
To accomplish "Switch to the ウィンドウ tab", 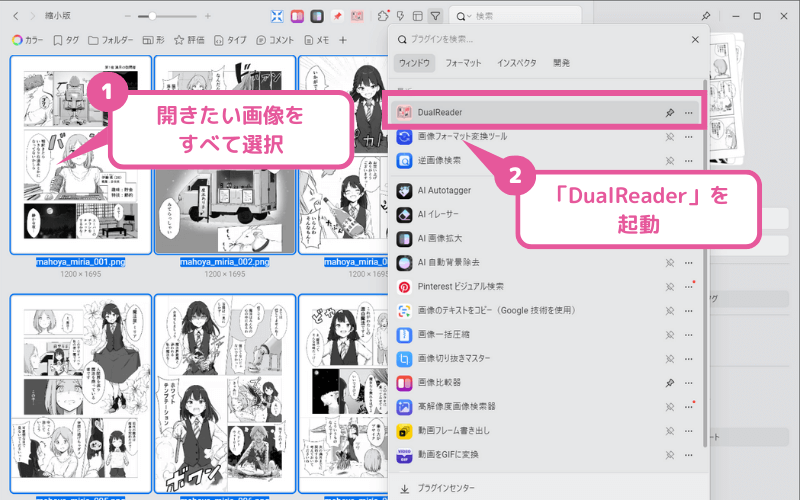I will 414,63.
